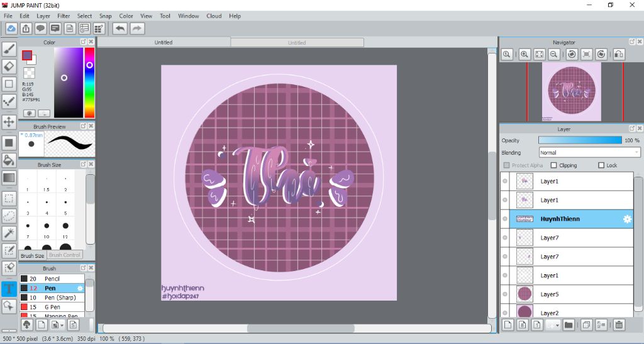Image resolution: width=644 pixels, height=344 pixels.
Task: Select the Brush tool in left toolbar
Action: [9, 49]
